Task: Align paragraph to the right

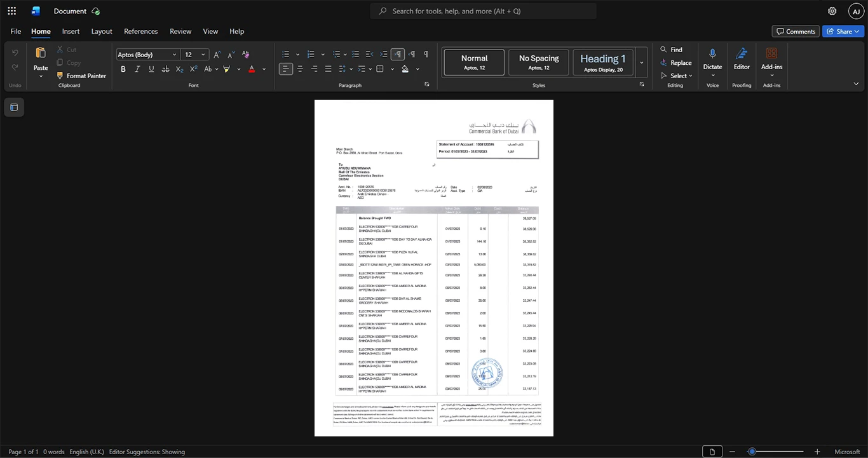Action: (314, 69)
